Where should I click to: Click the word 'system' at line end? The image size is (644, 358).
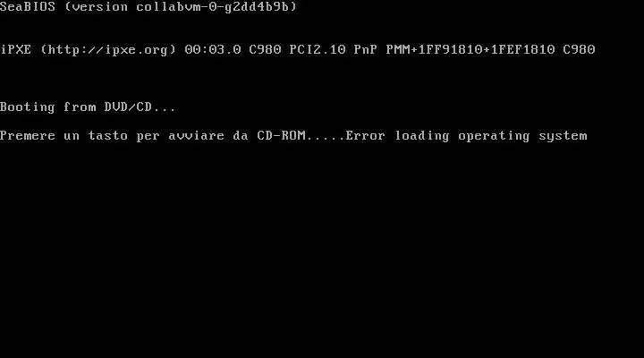pos(563,136)
